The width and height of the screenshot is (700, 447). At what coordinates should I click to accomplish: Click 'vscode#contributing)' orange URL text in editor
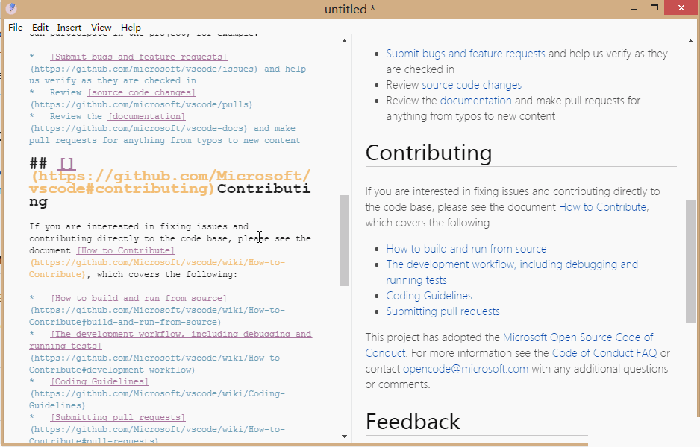point(122,188)
